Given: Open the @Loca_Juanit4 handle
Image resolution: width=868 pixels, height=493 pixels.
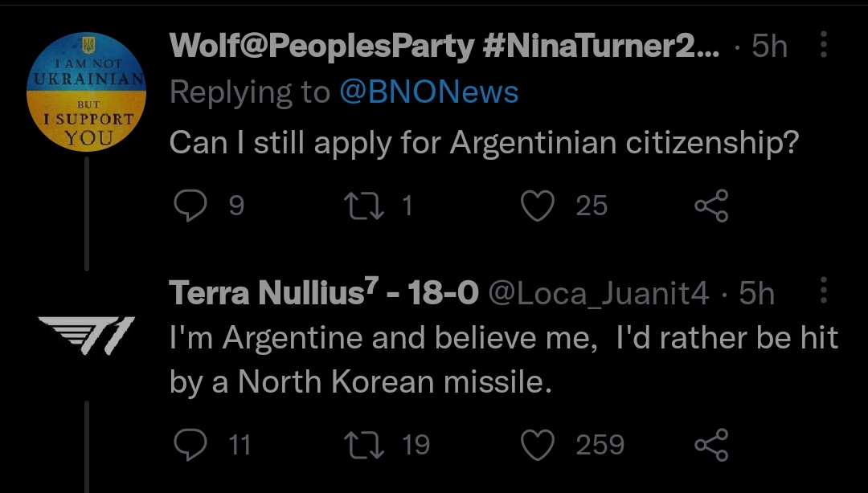Looking at the screenshot, I should click(599, 295).
